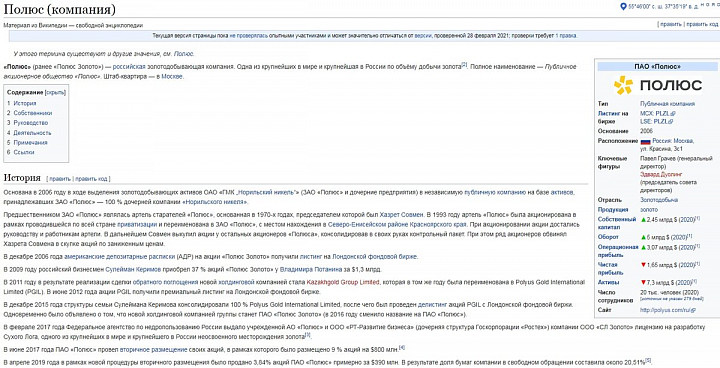Open '«Норильского никеля»' link
Image resolution: width=720 pixels, height=368 pixels.
[215, 202]
